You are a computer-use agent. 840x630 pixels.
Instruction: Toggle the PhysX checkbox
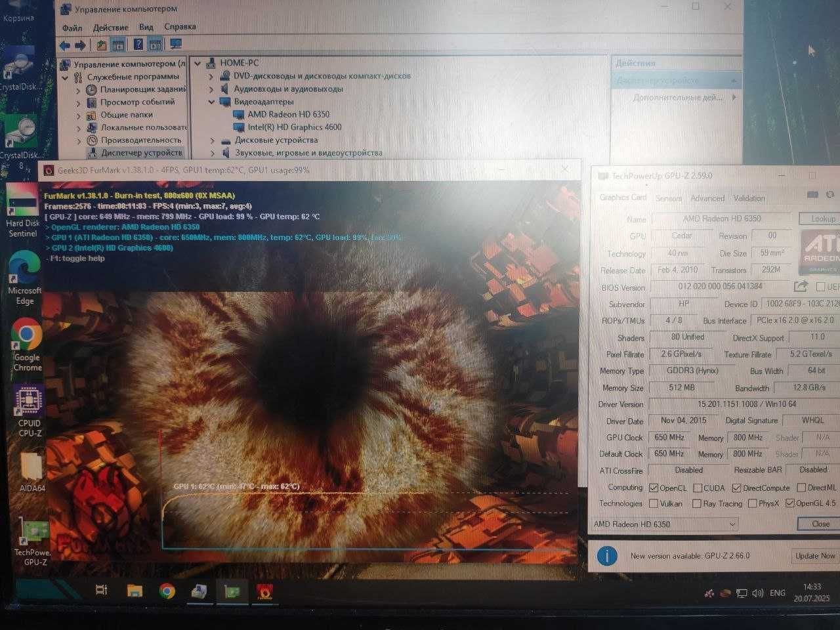(752, 503)
